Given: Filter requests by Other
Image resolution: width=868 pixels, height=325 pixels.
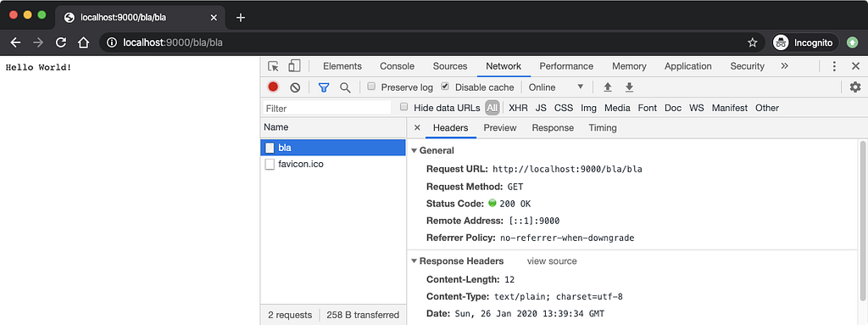Looking at the screenshot, I should click(x=766, y=108).
